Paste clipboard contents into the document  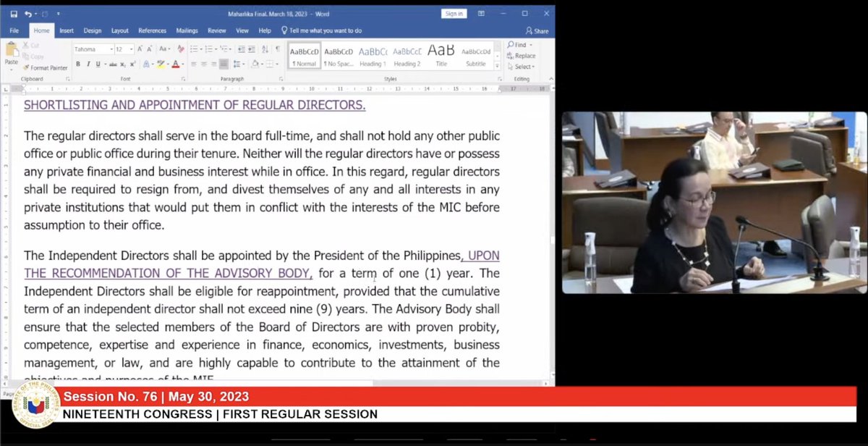11,56
